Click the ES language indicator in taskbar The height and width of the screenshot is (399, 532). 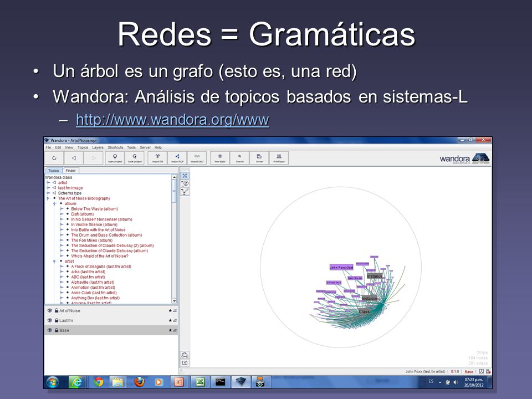pyautogui.click(x=431, y=381)
